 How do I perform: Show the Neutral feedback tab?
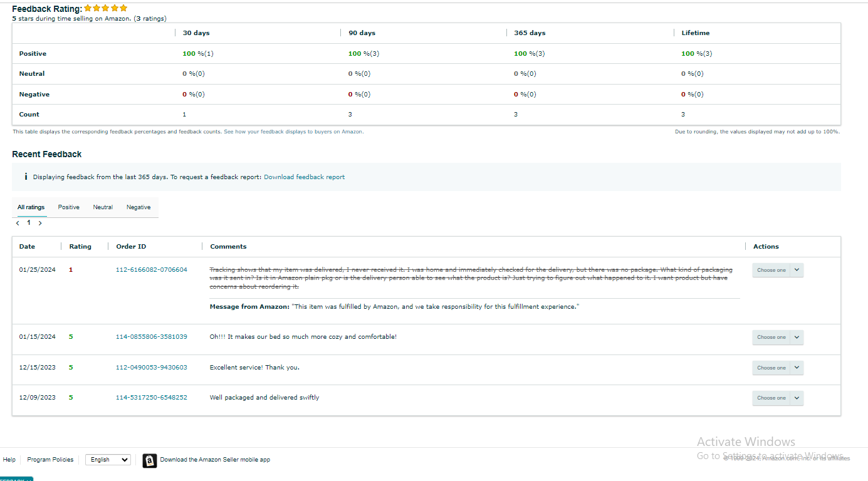[103, 207]
